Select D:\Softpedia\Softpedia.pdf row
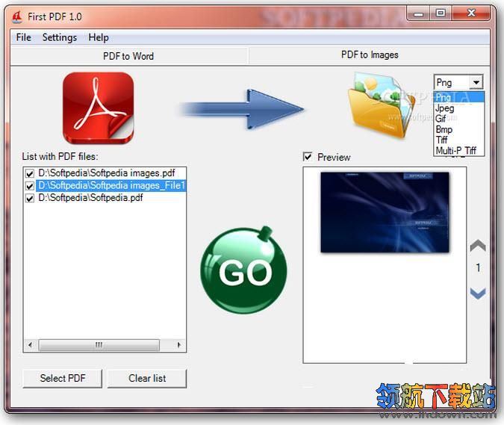The height and width of the screenshot is (425, 504). [90, 198]
